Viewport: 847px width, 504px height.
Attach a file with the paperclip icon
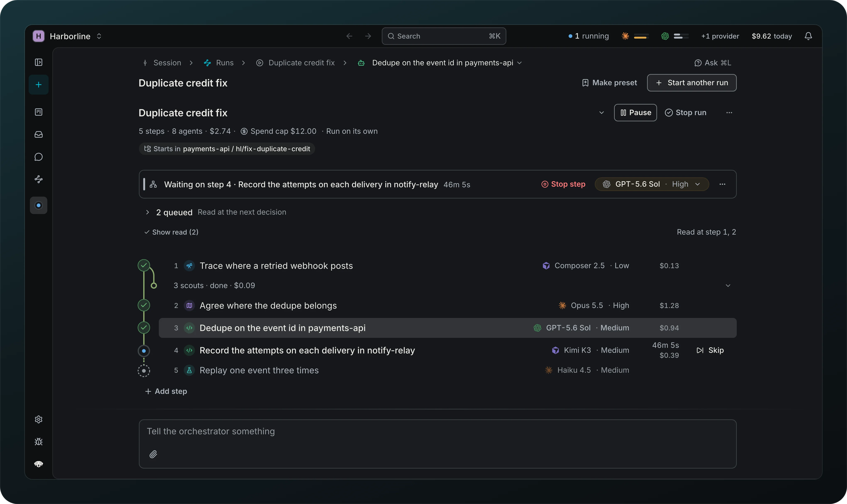pyautogui.click(x=153, y=454)
